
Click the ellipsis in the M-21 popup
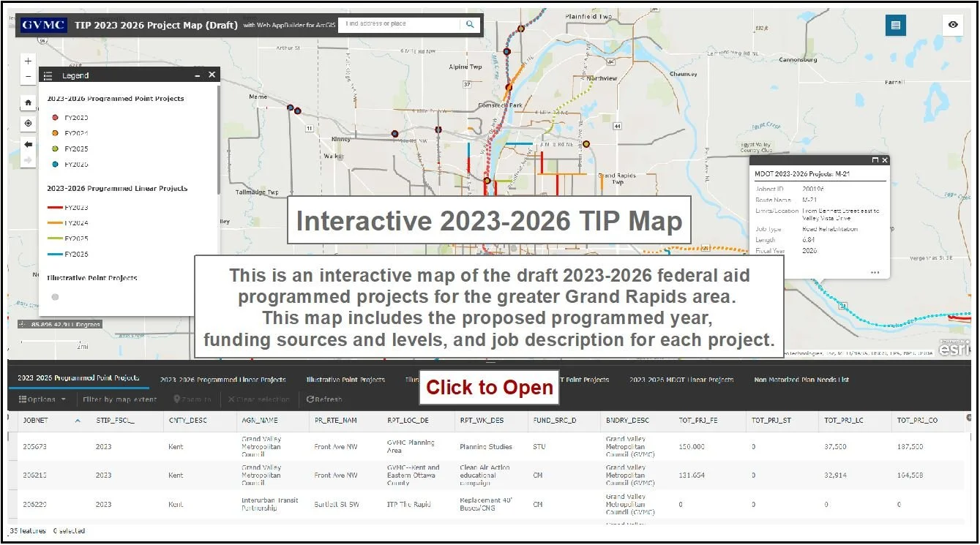coord(875,271)
